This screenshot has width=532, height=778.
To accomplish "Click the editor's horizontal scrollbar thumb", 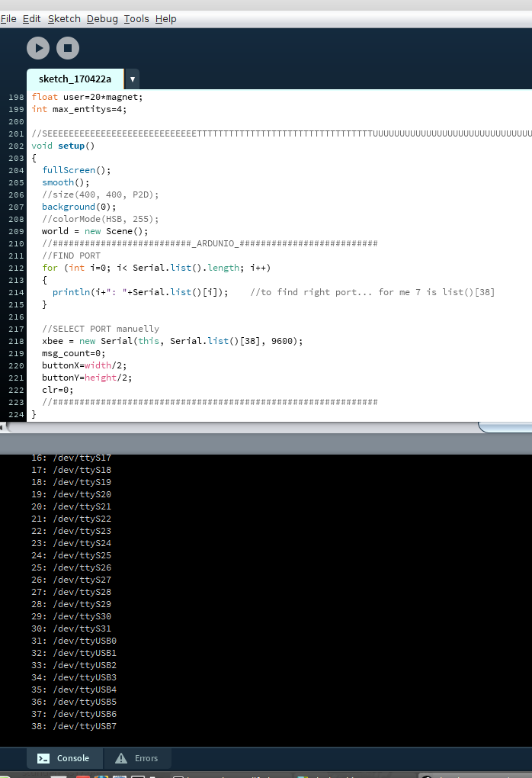I will [x=244, y=428].
